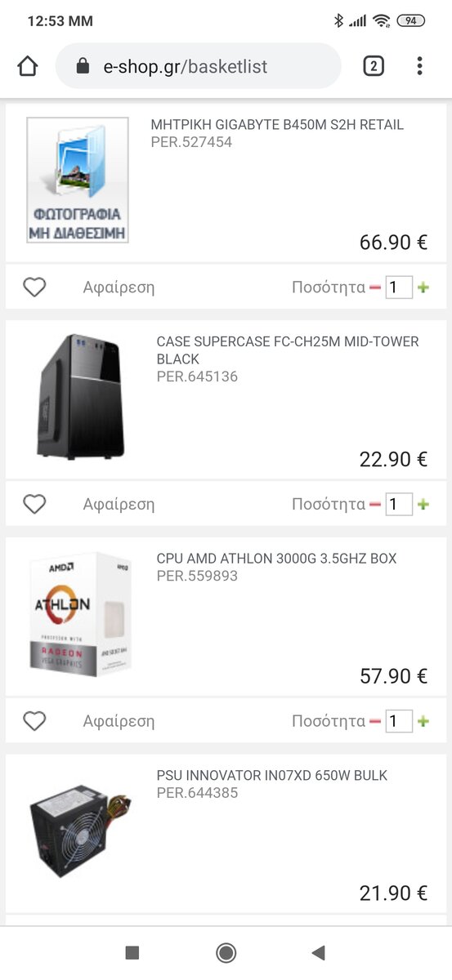Open the PSU Innovator IN07XD product title
The image size is (452, 980).
pyautogui.click(x=272, y=776)
